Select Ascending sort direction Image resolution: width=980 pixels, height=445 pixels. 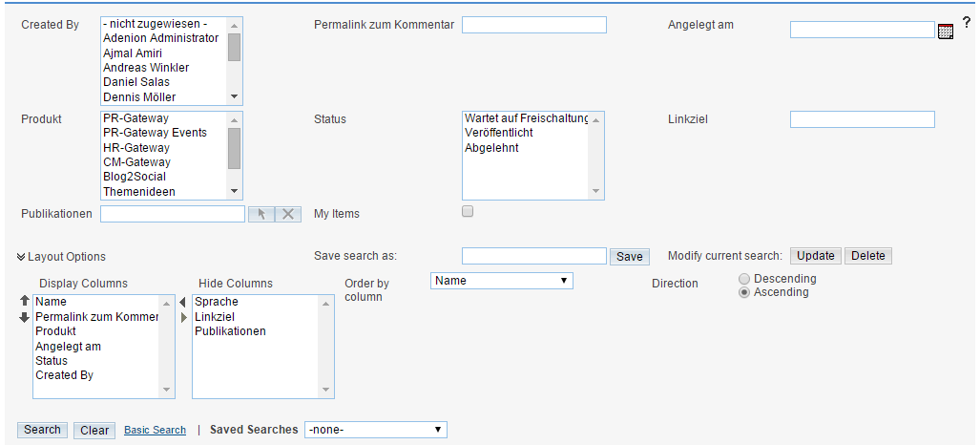tap(744, 293)
